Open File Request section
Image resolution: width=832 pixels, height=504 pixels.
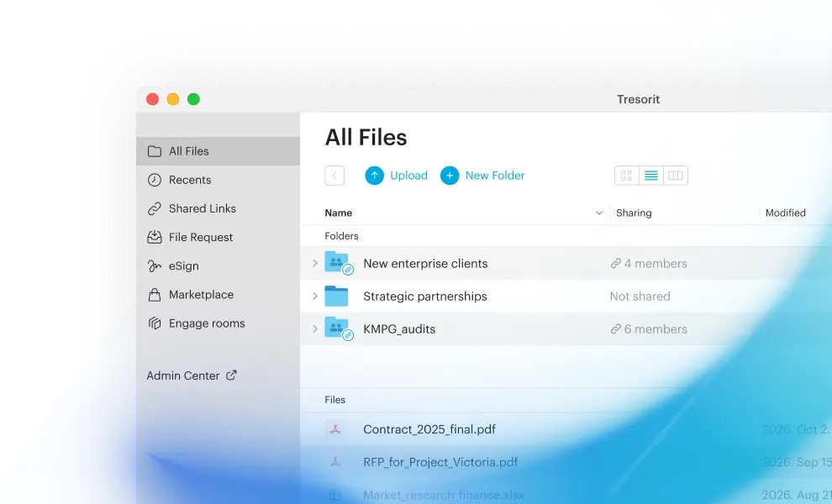[218, 237]
